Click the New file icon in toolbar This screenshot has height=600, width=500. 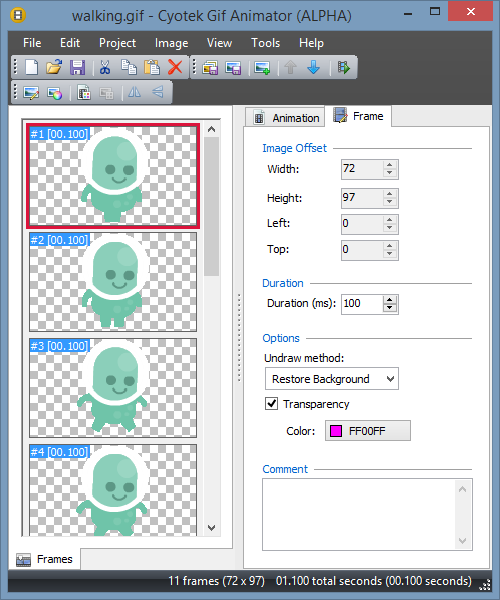click(32, 67)
